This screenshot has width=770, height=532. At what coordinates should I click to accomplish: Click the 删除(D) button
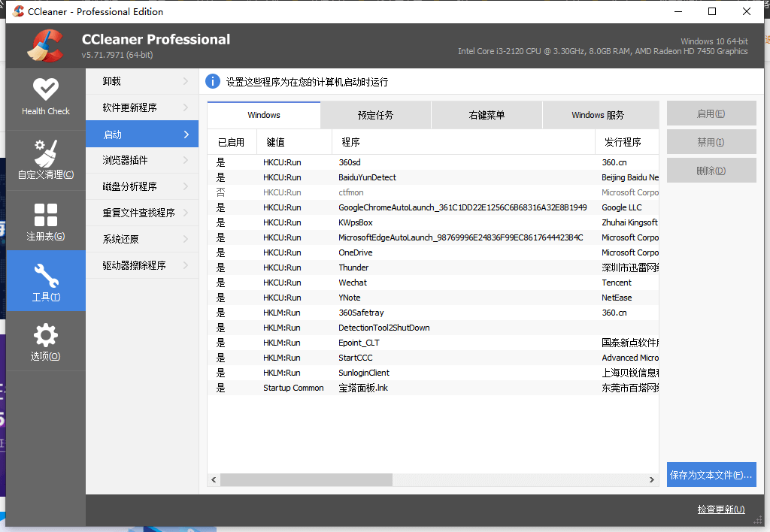pos(711,170)
